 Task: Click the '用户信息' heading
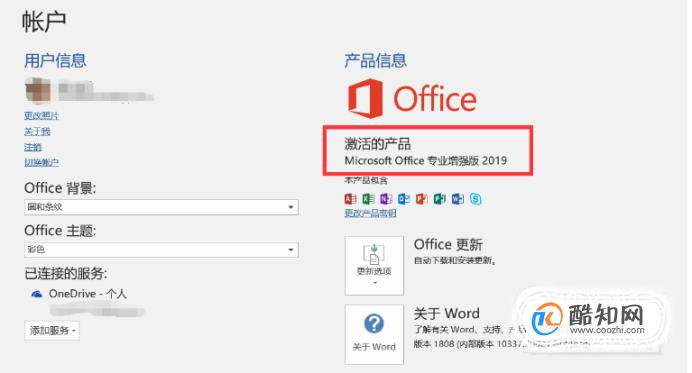[55, 60]
